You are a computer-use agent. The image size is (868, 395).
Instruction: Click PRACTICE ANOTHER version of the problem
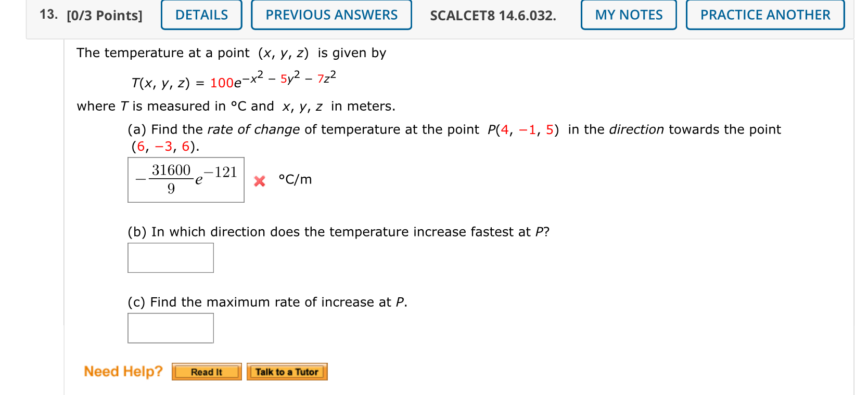click(x=764, y=15)
